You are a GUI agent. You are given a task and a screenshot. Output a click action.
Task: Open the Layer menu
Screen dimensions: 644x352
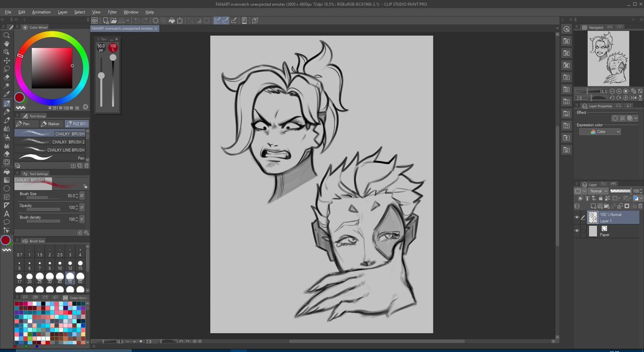click(63, 12)
